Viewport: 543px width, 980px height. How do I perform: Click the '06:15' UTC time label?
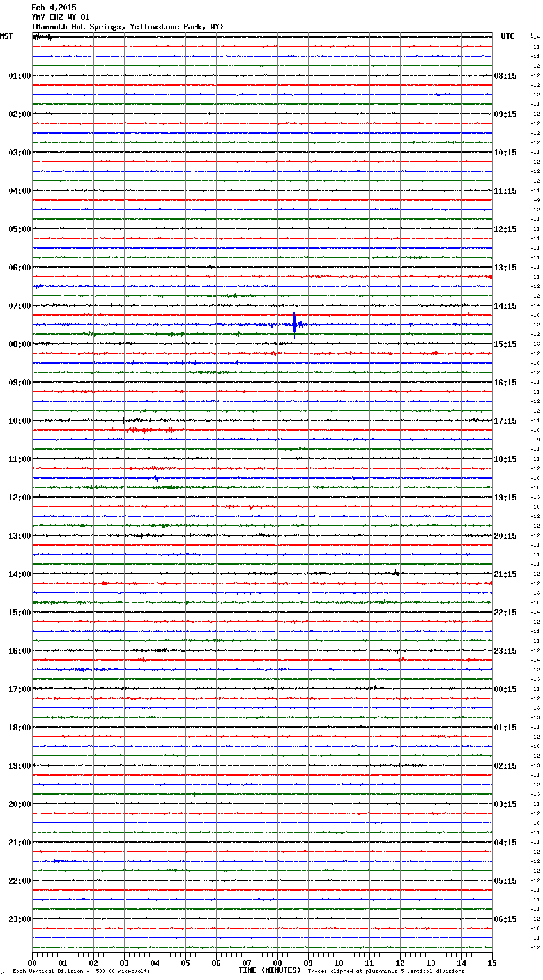(505, 919)
